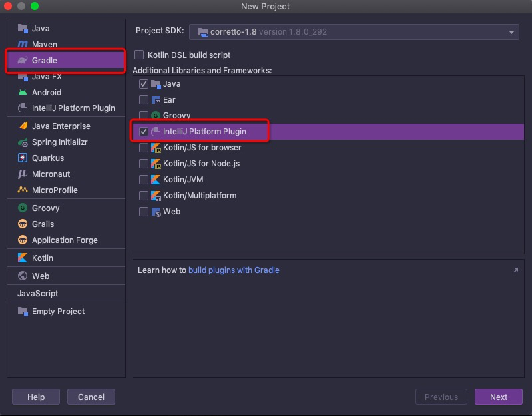Image resolution: width=532 pixels, height=416 pixels.
Task: Click the 'Application Forge' label text
Action: 65,240
